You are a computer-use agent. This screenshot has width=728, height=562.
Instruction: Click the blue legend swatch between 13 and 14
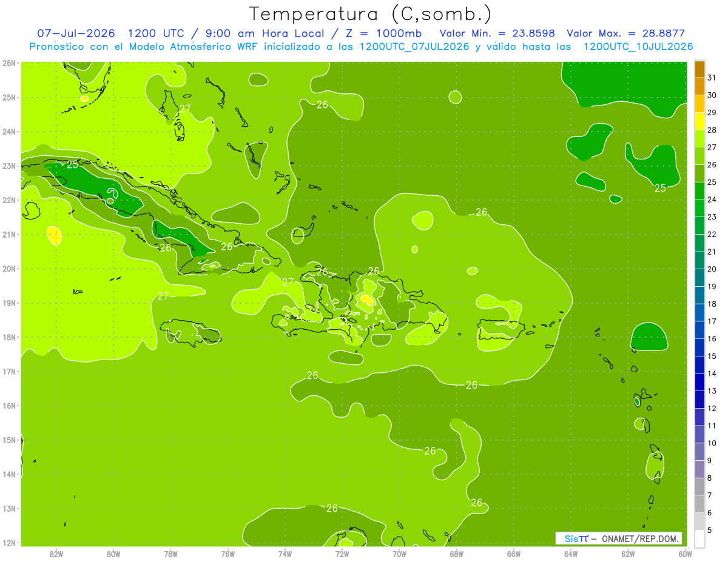click(x=699, y=383)
